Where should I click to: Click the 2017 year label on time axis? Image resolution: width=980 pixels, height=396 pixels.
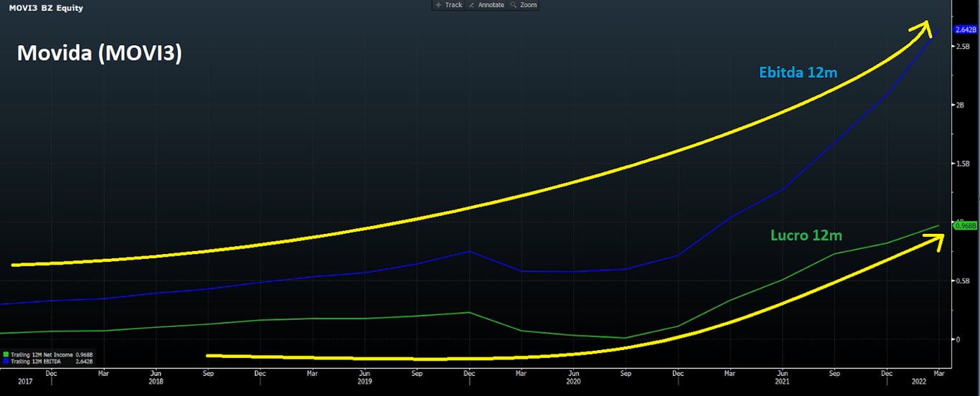click(x=24, y=383)
